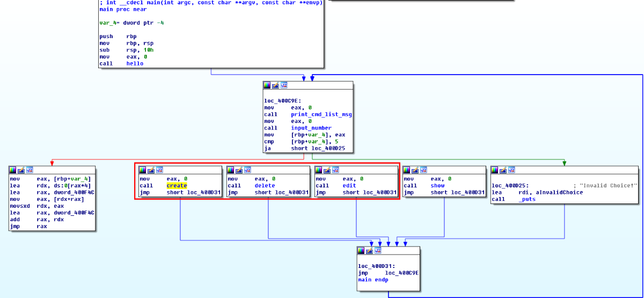Set node color of the call delete block
Screen dimensions: 644x298
(231, 170)
